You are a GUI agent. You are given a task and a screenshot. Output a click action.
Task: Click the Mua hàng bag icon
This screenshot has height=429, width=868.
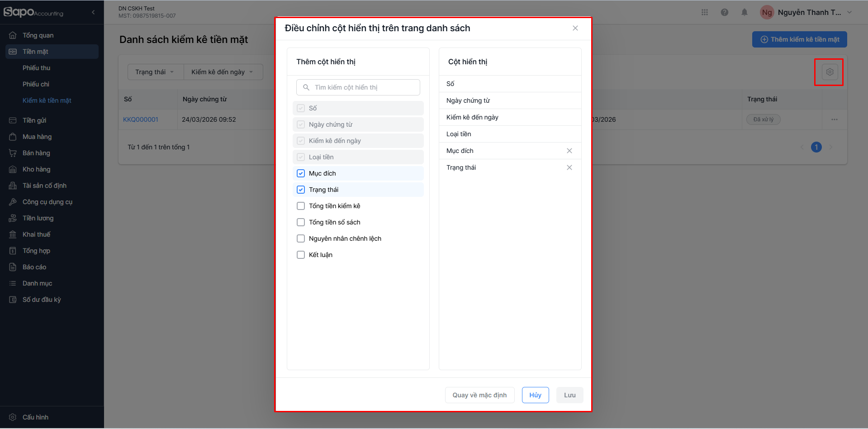pyautogui.click(x=13, y=137)
